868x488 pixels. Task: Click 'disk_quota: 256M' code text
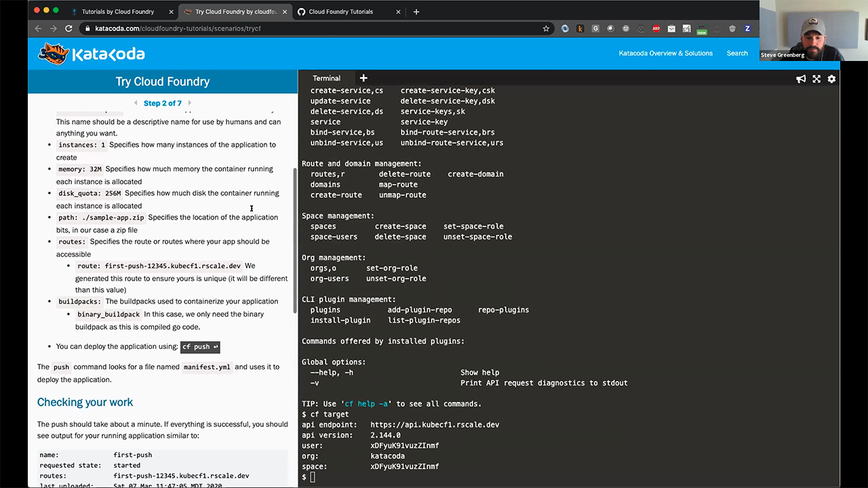[89, 194]
